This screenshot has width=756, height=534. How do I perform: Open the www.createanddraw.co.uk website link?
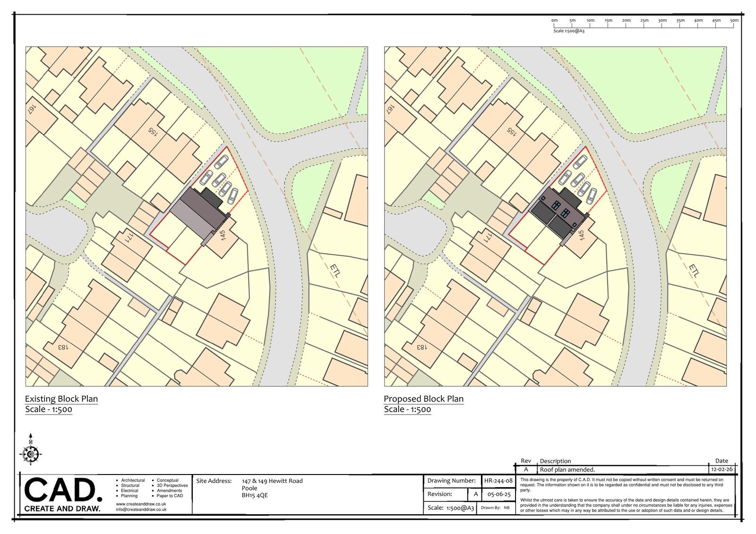coord(140,504)
